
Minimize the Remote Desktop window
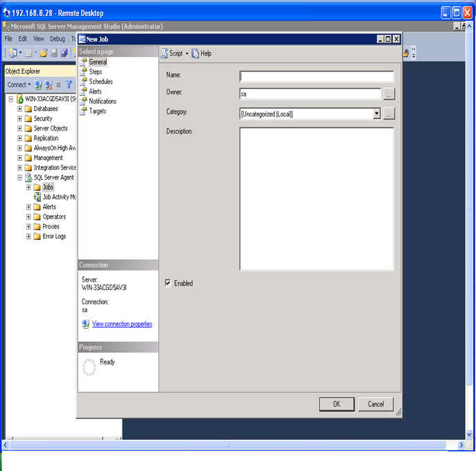tap(445, 13)
